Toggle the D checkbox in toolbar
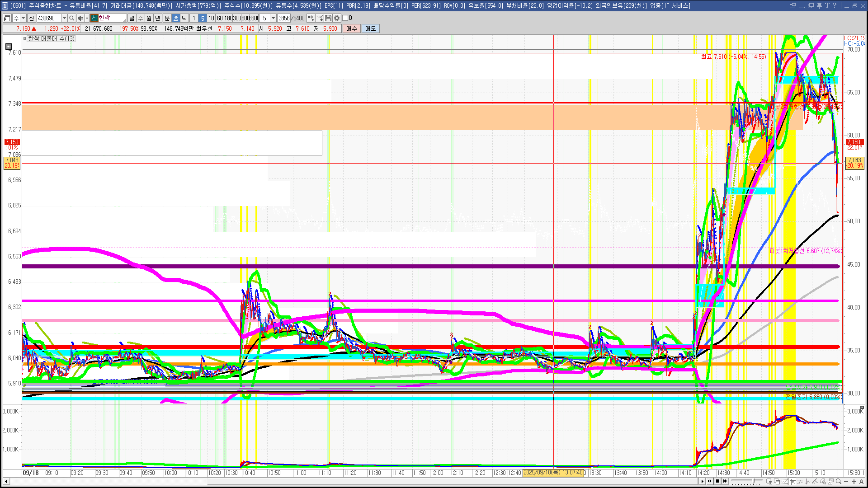868x488 pixels. (345, 18)
